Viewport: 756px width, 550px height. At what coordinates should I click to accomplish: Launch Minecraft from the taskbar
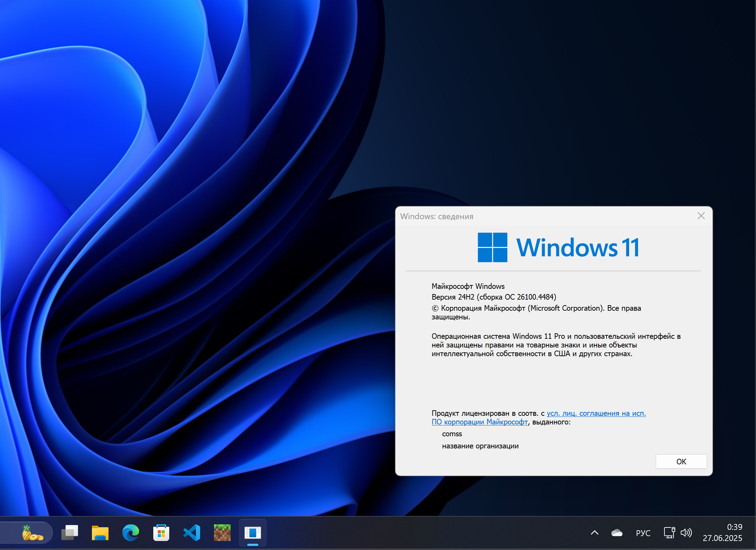222,532
